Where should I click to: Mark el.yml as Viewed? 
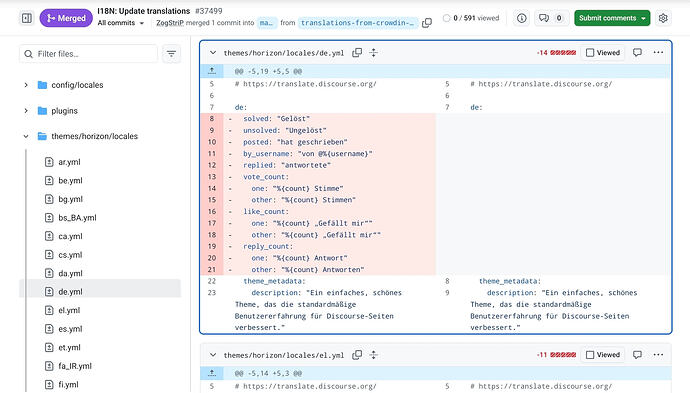[x=603, y=355]
